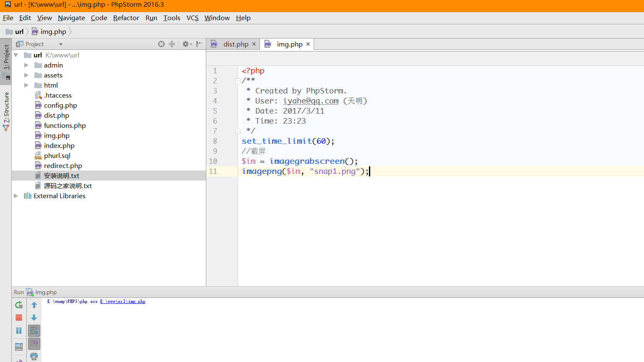Select dist.php in the project tree

click(57, 115)
